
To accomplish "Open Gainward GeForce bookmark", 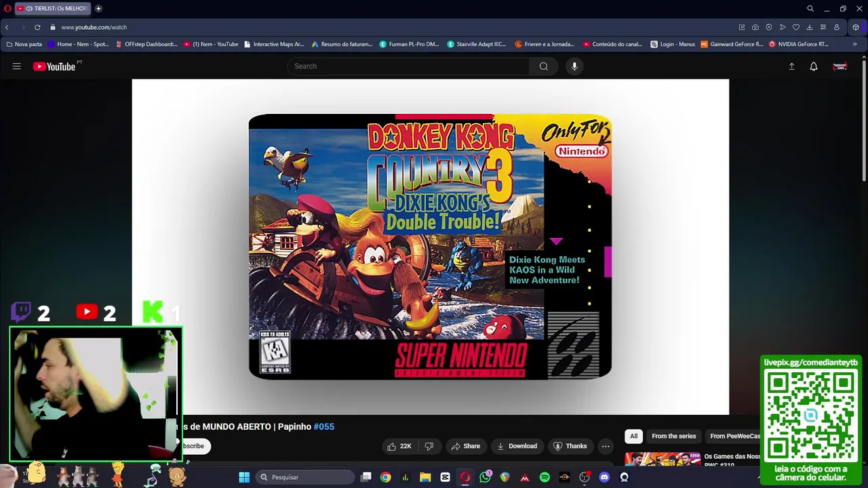I will [x=732, y=44].
